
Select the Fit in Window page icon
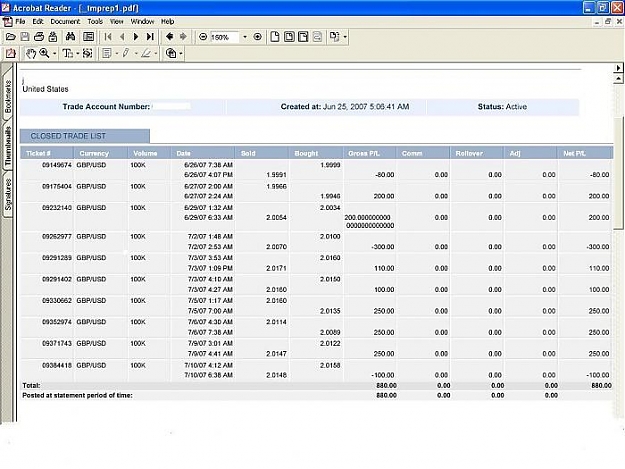click(289, 37)
